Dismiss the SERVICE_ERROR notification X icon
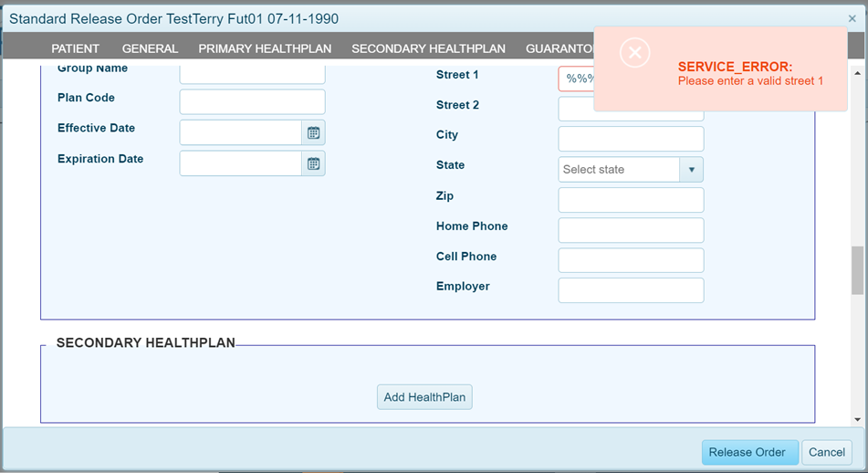868x473 pixels. (x=634, y=52)
